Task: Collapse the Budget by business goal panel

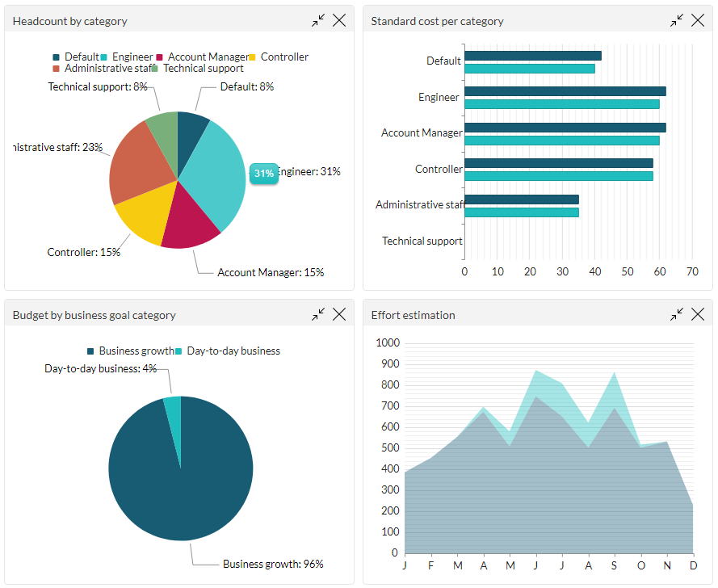Action: coord(317,314)
